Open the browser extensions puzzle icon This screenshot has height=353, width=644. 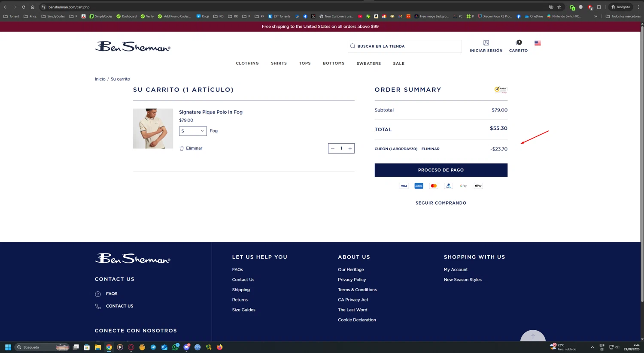pyautogui.click(x=599, y=7)
